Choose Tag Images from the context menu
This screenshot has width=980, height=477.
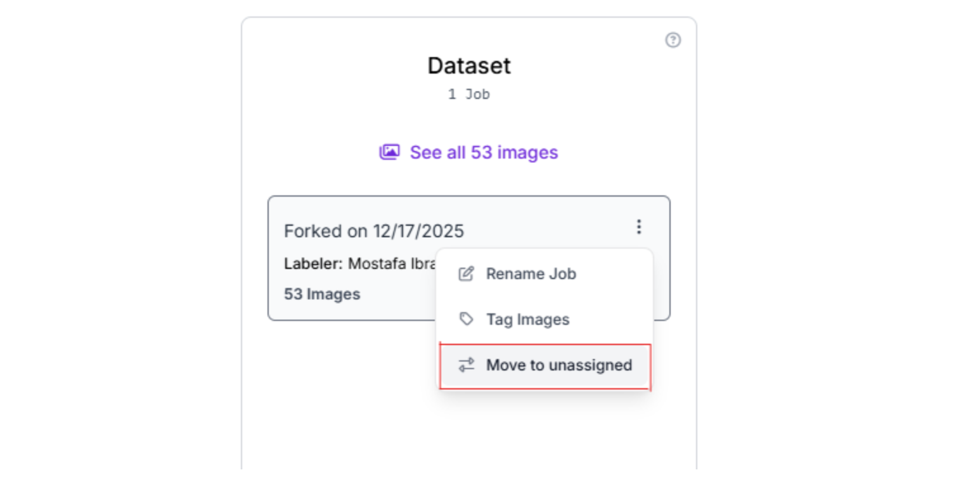coord(527,319)
